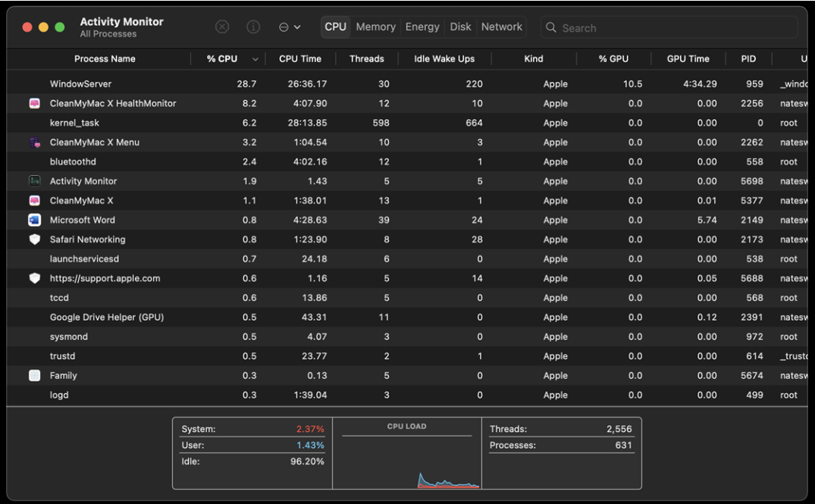Image resolution: width=815 pixels, height=504 pixels.
Task: Select the https://support.apple.com process name
Action: click(x=105, y=278)
